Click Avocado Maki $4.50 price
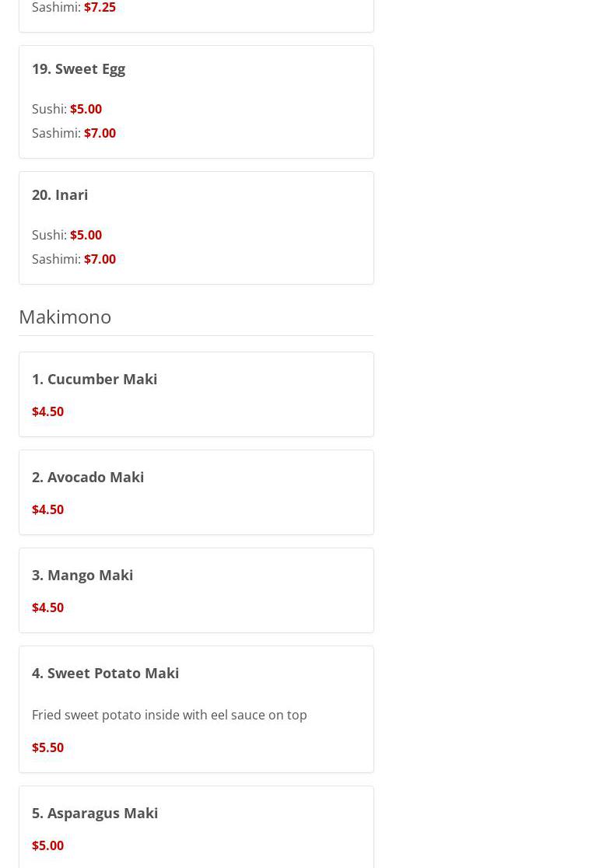This screenshot has width=599, height=868. point(48,510)
